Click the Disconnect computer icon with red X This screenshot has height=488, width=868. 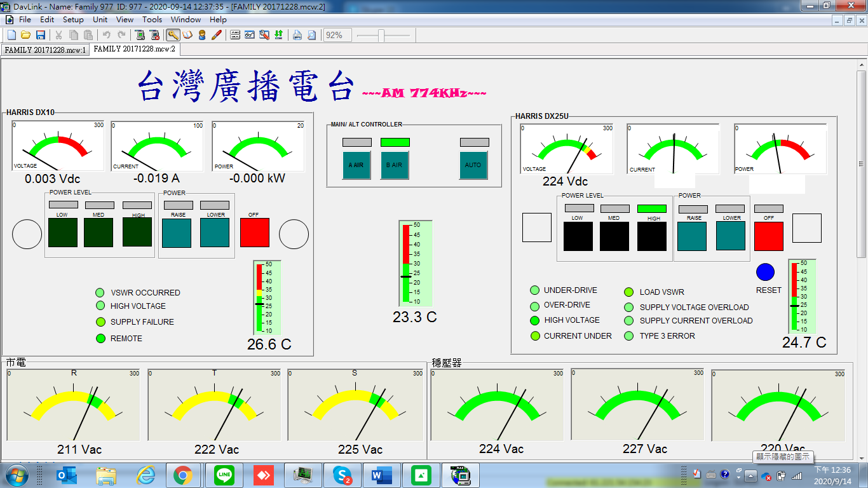[156, 35]
